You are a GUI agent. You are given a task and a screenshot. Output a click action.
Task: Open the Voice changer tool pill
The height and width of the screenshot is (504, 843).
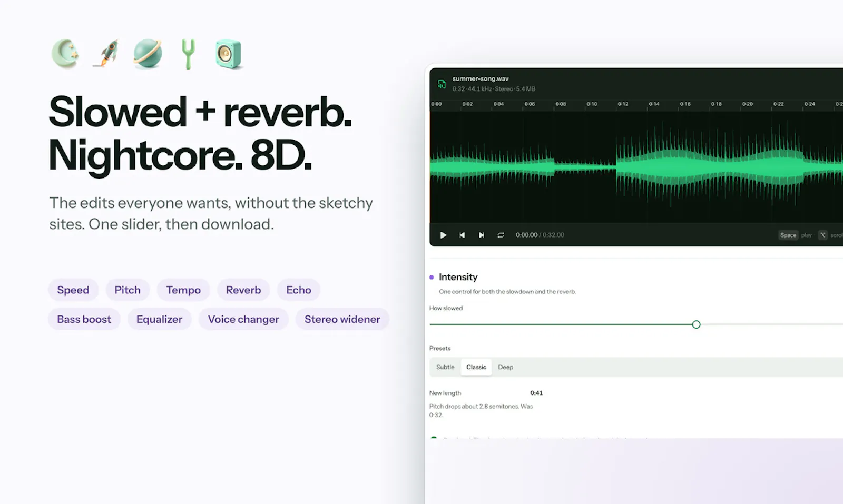coord(243,319)
